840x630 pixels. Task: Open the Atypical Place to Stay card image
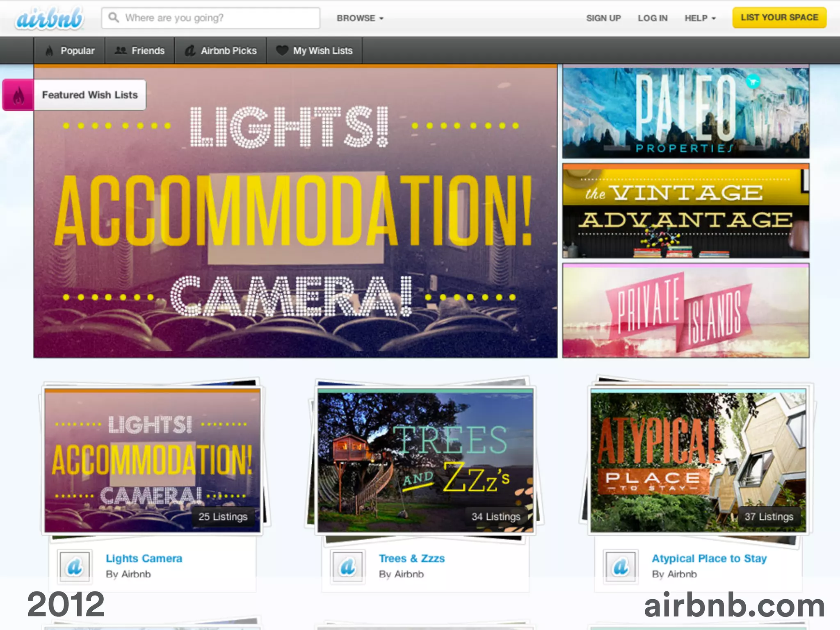(698, 461)
